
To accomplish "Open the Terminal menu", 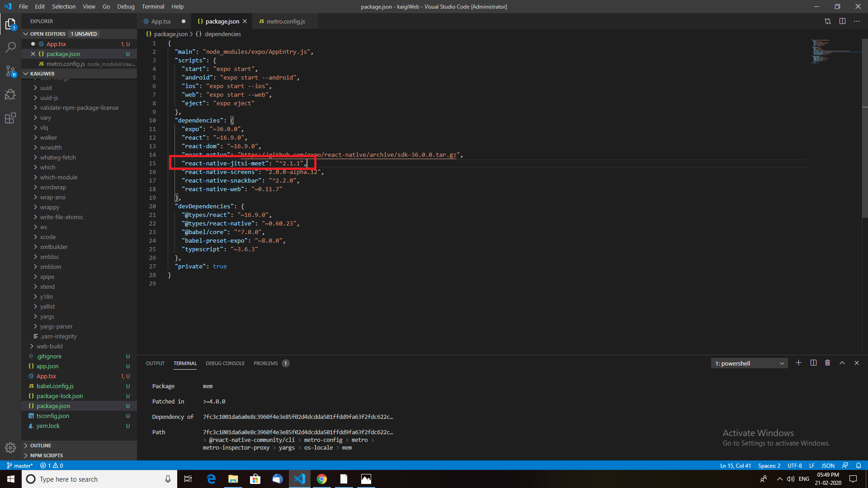I will pyautogui.click(x=153, y=6).
